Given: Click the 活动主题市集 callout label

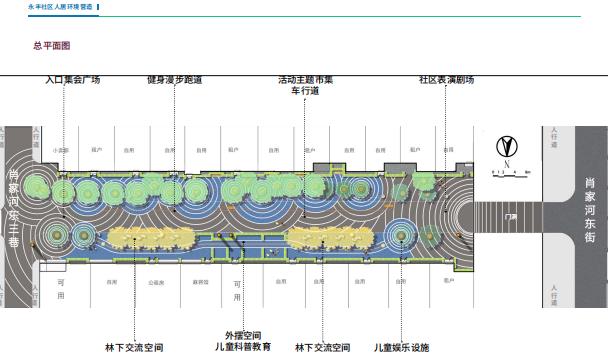Looking at the screenshot, I should click(x=306, y=80).
